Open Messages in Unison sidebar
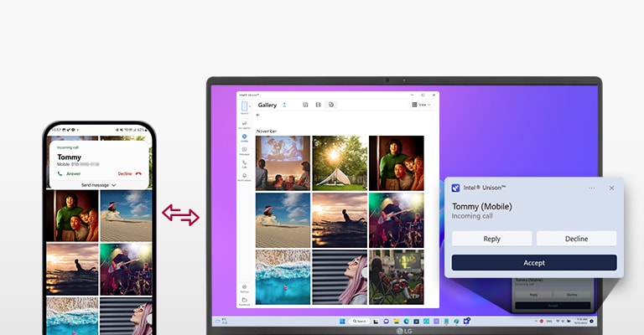Image resolution: width=644 pixels, height=335 pixels. 245,152
